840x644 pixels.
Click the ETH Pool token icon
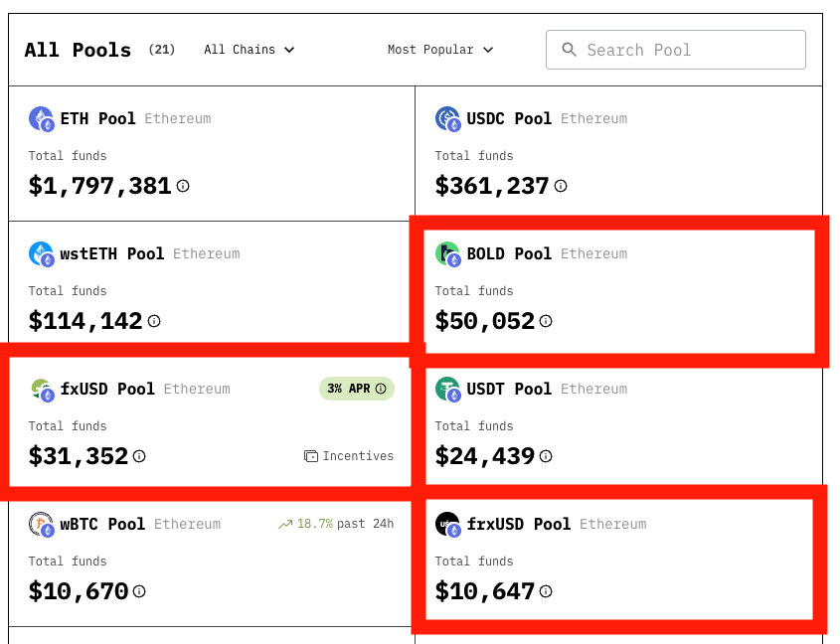[x=40, y=118]
